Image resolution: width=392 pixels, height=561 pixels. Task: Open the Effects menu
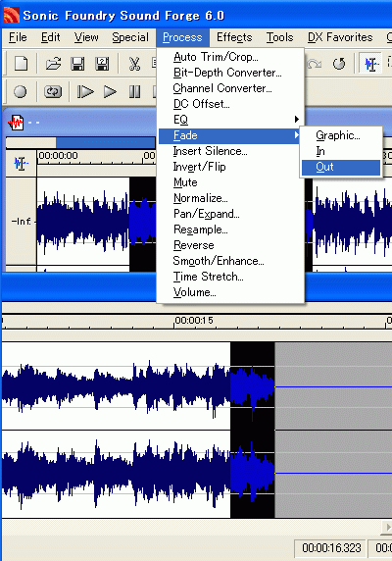[234, 37]
